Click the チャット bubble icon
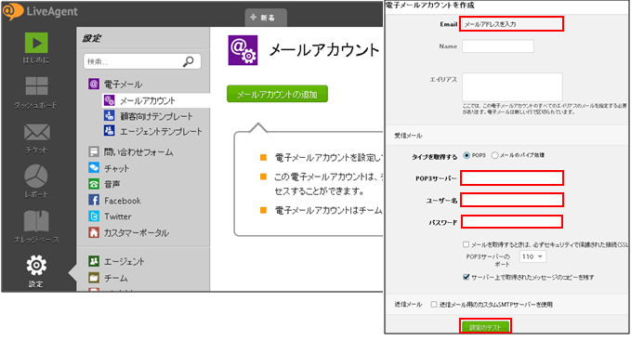 coord(94,167)
